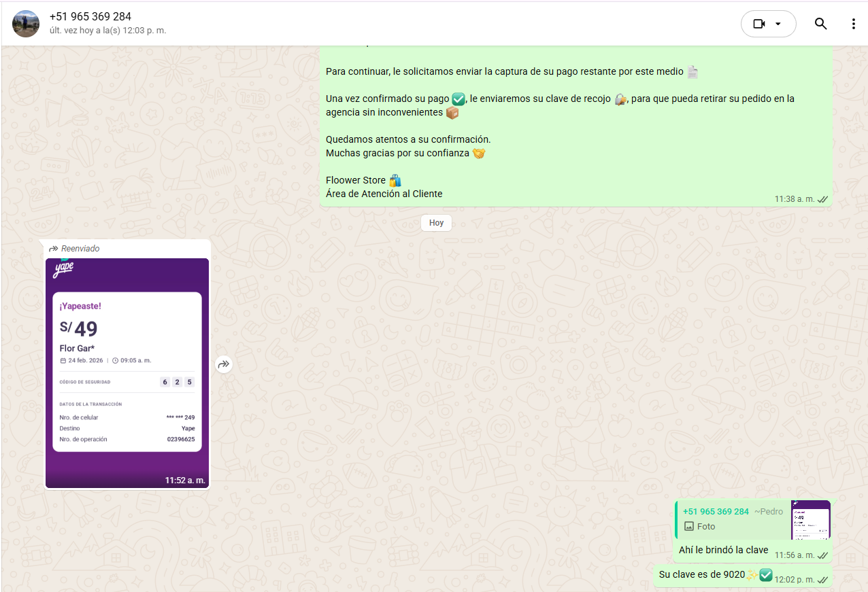
Task: Click read checkmarks on the 12:02 p. m. message
Action: click(x=822, y=580)
